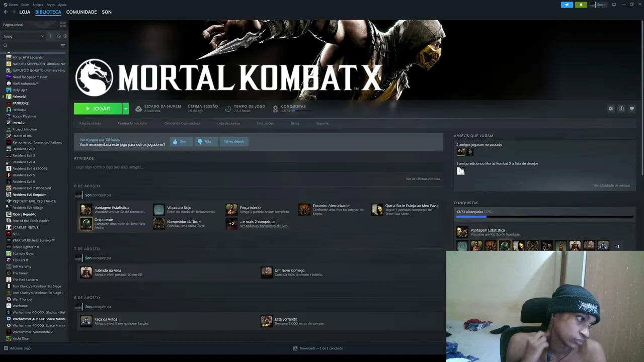Open the blue announcements megaphone icon
The image size is (644, 362).
click(x=567, y=5)
